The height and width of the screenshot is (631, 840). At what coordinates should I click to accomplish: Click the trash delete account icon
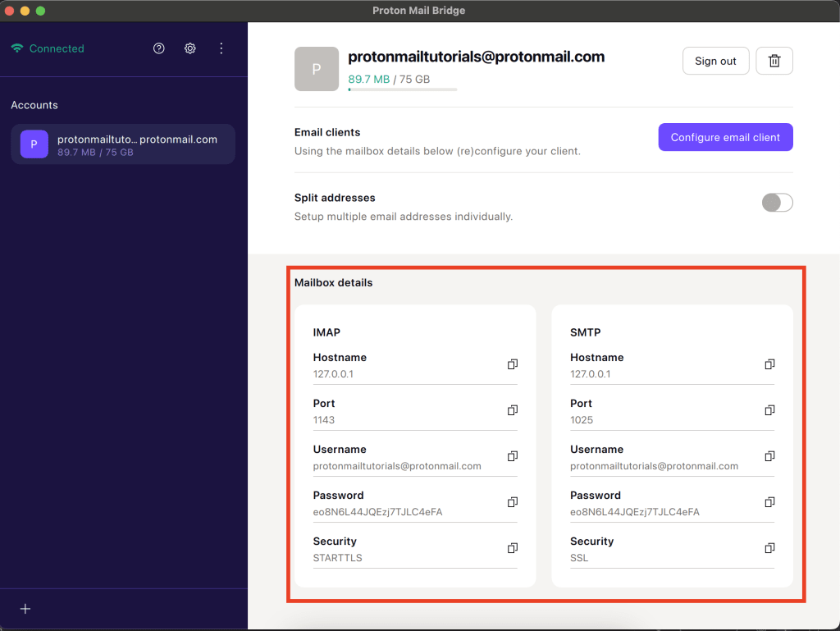(774, 61)
